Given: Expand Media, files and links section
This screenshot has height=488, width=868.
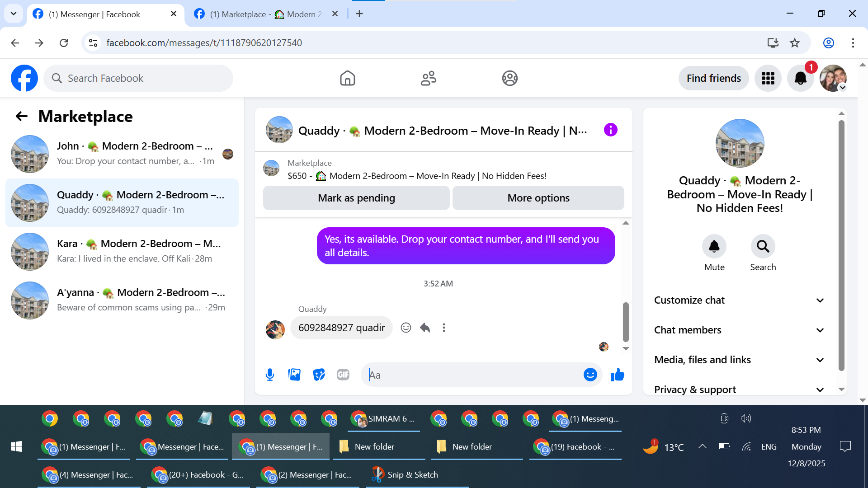Looking at the screenshot, I should pyautogui.click(x=740, y=360).
